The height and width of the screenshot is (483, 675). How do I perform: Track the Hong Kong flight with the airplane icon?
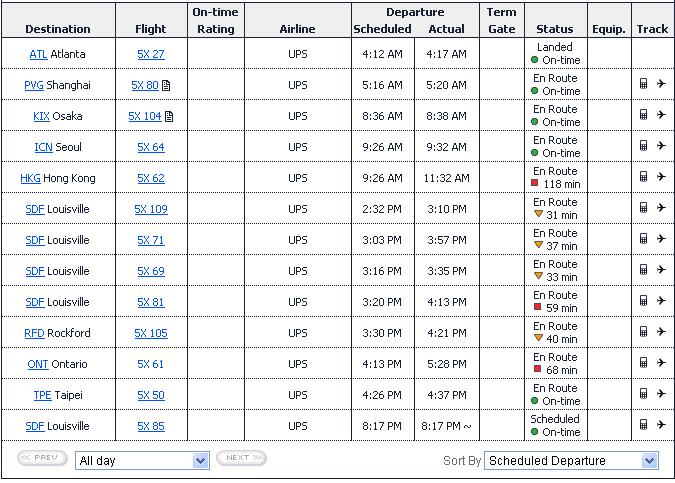661,176
